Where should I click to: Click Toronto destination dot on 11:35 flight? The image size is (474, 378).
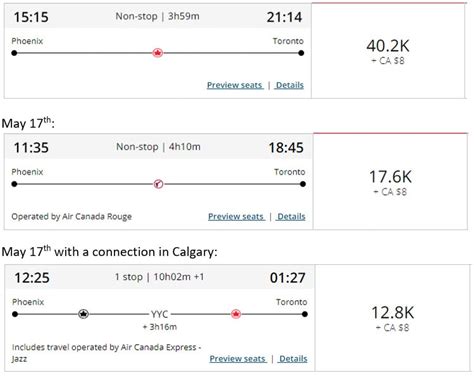click(x=303, y=184)
